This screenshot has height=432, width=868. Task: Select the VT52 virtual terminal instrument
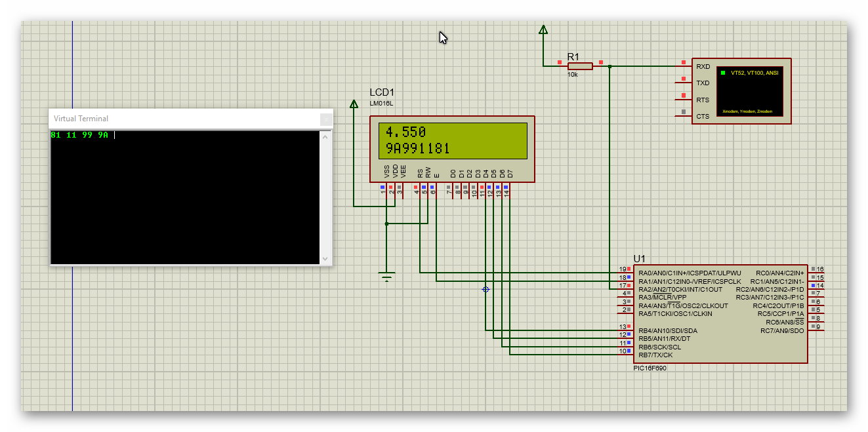click(741, 90)
